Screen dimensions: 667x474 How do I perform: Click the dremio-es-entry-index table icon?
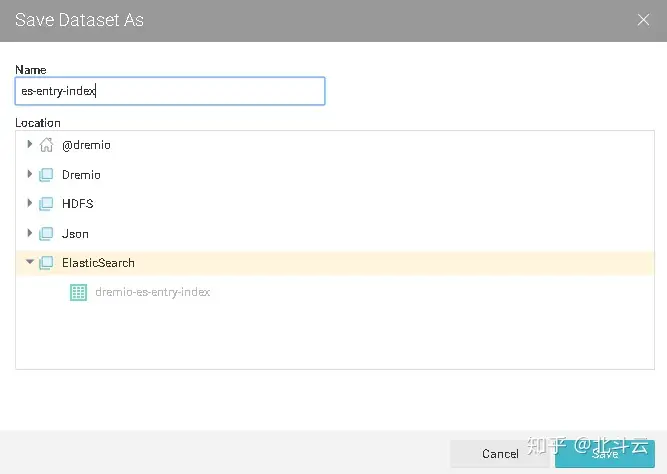click(x=78, y=292)
